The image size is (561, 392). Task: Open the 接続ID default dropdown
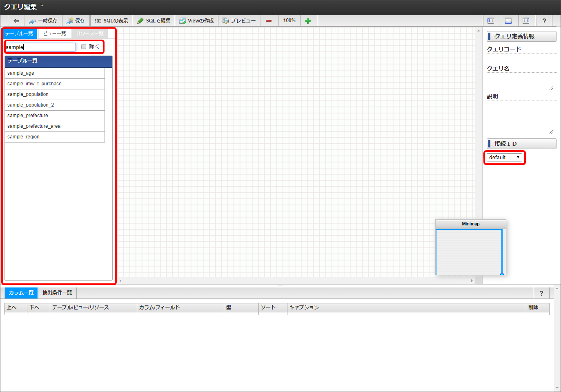click(x=504, y=157)
